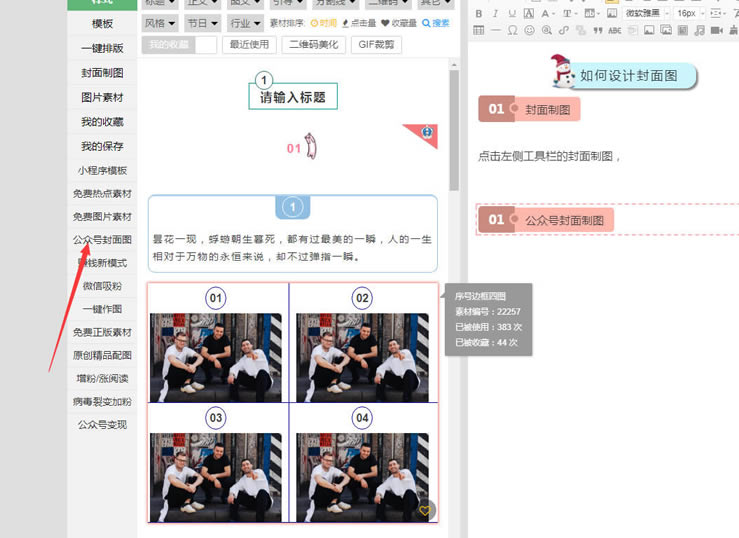Select the pink 01 finger-pointer template

[302, 147]
